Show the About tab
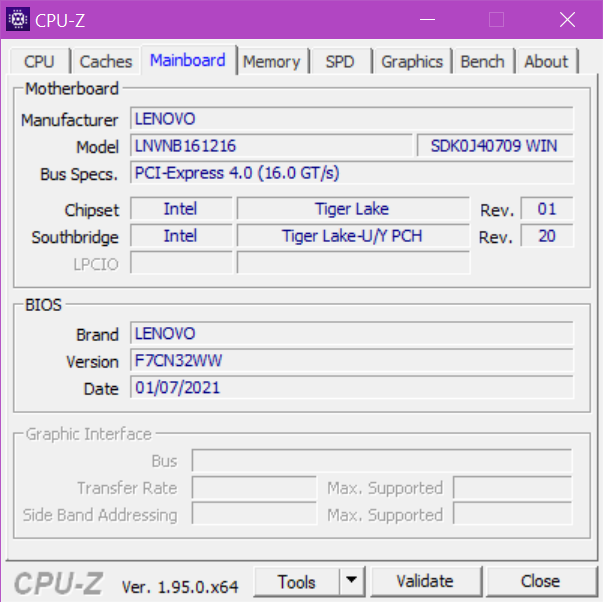The image size is (603, 602). [546, 62]
